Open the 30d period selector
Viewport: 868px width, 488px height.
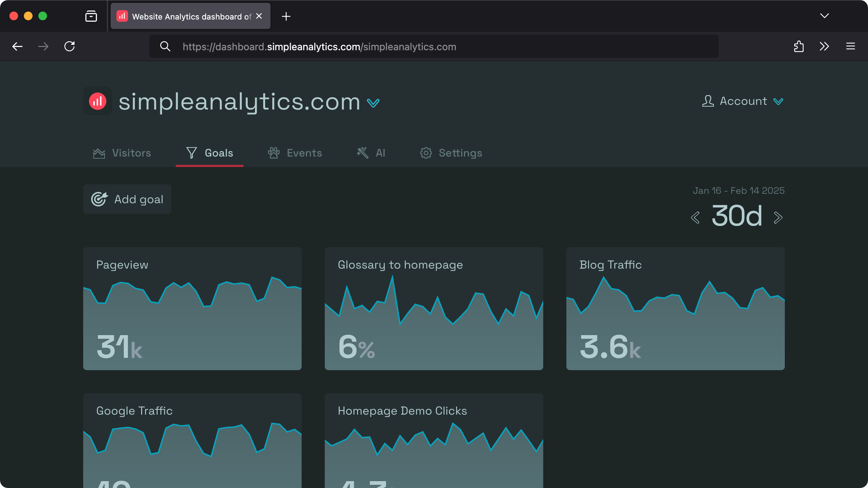click(737, 216)
